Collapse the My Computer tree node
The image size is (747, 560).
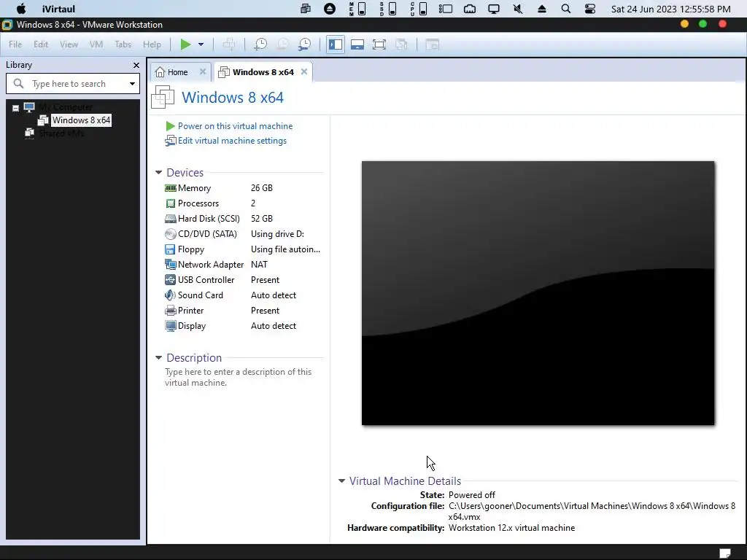point(16,108)
